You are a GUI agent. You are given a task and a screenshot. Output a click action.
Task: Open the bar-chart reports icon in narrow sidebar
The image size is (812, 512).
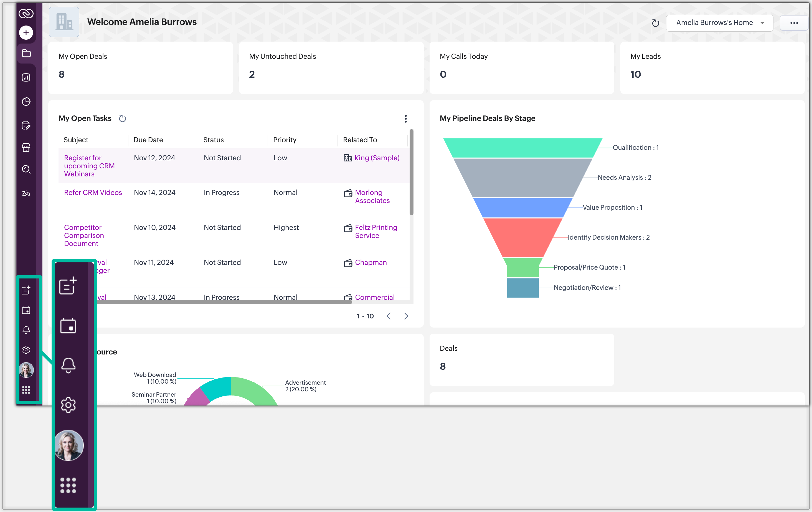26,78
